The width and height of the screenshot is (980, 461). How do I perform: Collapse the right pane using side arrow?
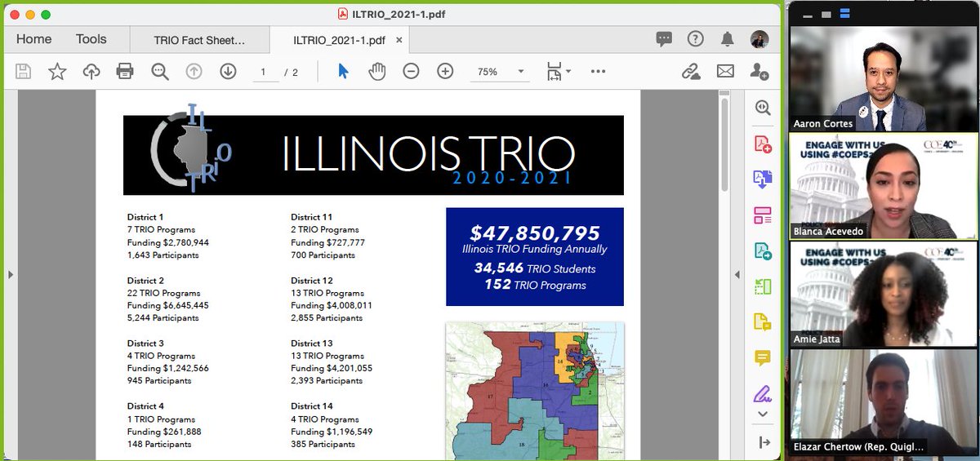click(x=737, y=275)
